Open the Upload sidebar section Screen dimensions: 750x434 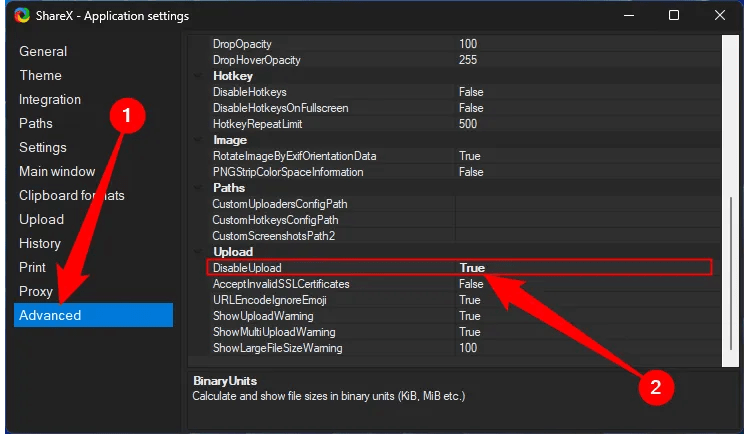(42, 219)
